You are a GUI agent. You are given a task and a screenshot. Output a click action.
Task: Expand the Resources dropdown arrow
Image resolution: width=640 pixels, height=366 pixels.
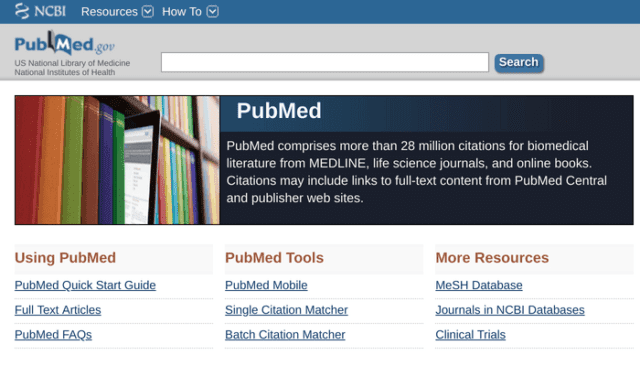[148, 11]
